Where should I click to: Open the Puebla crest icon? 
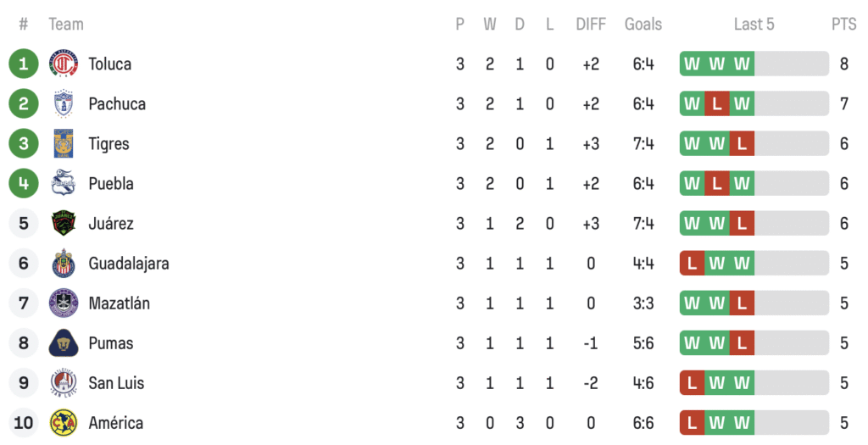click(x=64, y=183)
